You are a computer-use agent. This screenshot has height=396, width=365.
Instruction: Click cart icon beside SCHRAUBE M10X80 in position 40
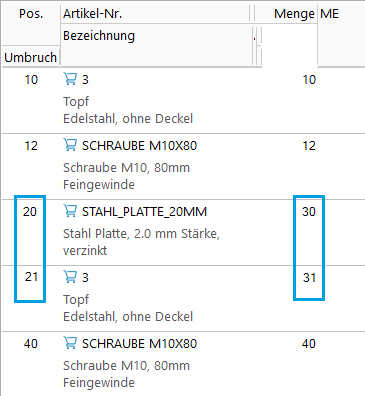pos(70,343)
